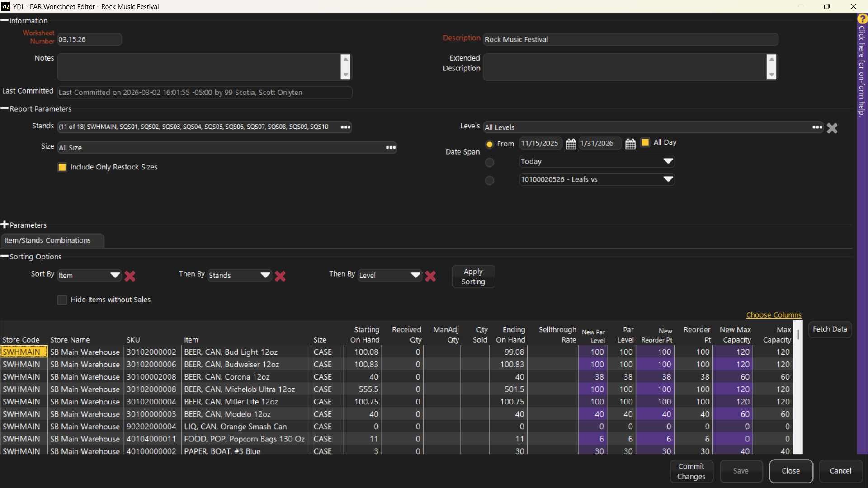Expand the Parameters section
The image size is (868, 488).
5,225
